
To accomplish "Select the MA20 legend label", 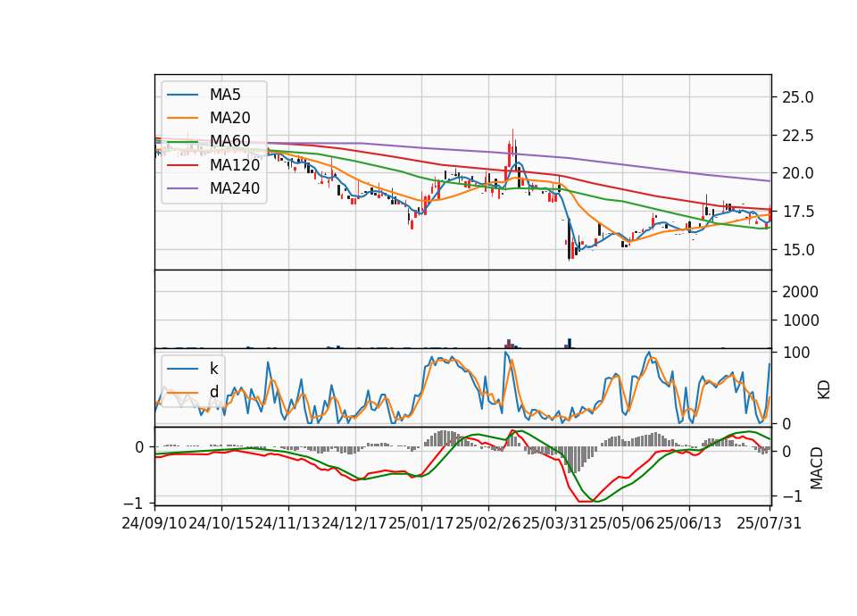I will pos(230,118).
